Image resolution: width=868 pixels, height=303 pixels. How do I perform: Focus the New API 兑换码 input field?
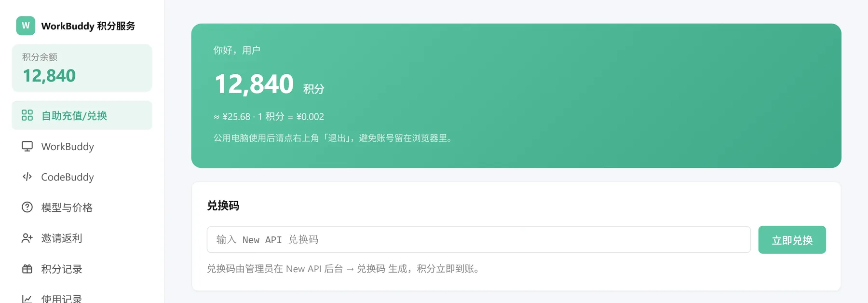click(x=478, y=240)
